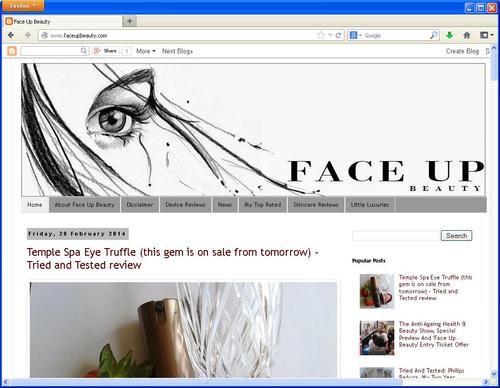Viewport: 500px width, 388px height.
Task: Open the Temple Spa Eye Truffle post title
Action: (173, 258)
